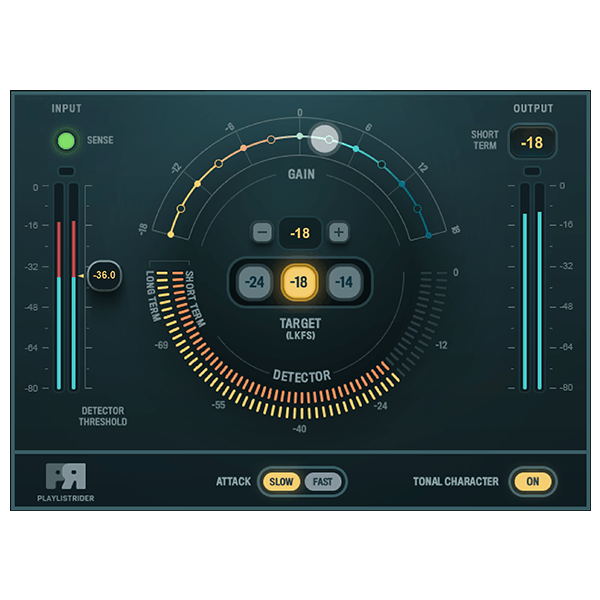
Task: Click the input clip indicator above meters
Action: [66, 171]
